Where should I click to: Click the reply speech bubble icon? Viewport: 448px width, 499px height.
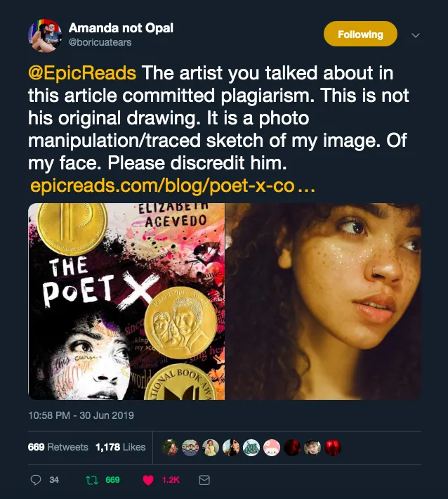click(36, 480)
